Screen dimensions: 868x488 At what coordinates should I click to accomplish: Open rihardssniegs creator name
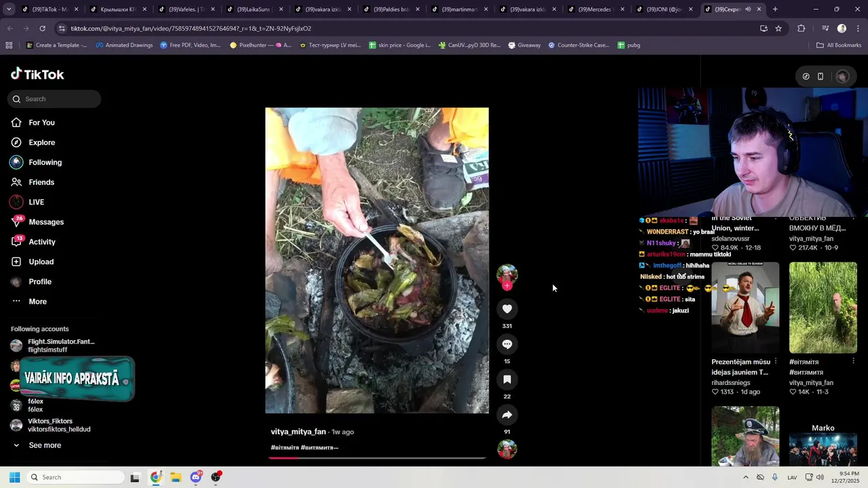(731, 383)
